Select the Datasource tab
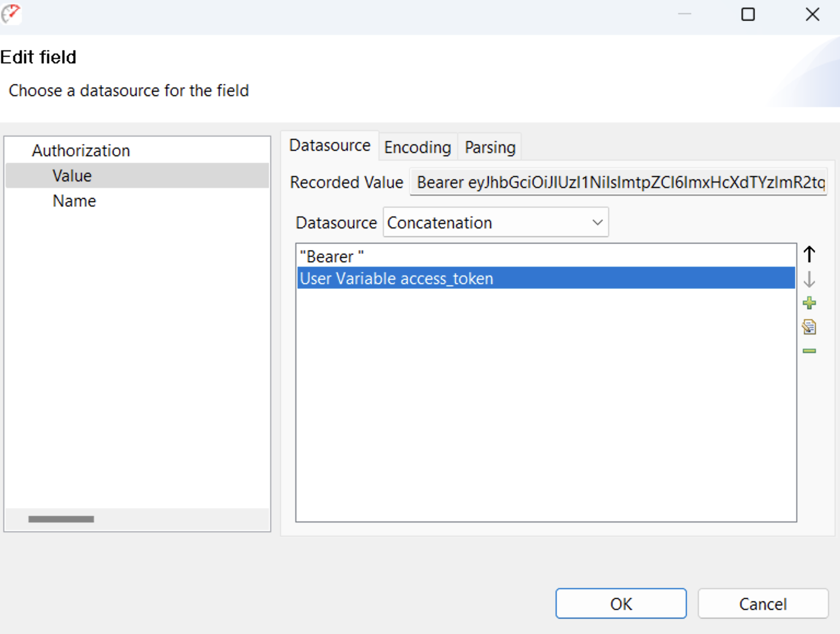Viewport: 840px width, 634px height. click(x=330, y=145)
